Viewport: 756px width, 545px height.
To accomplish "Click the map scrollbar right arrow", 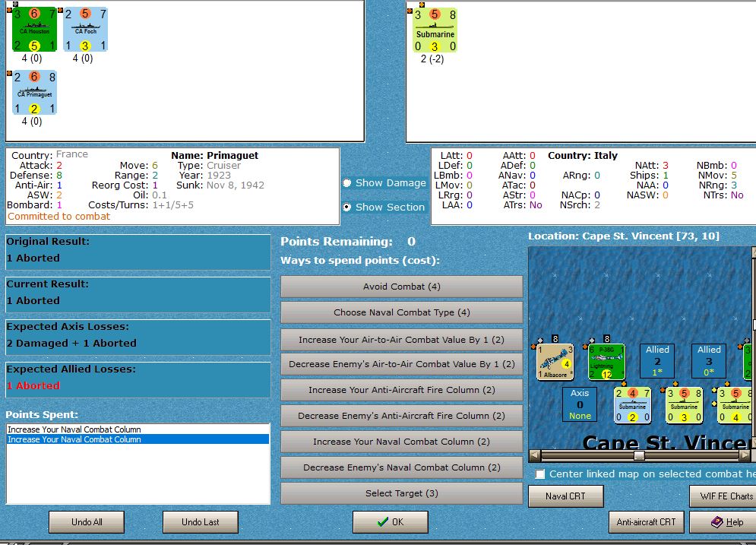I will (745, 455).
